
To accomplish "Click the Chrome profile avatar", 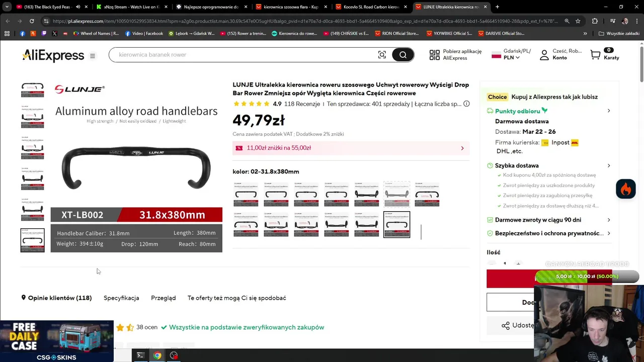I will point(625,21).
